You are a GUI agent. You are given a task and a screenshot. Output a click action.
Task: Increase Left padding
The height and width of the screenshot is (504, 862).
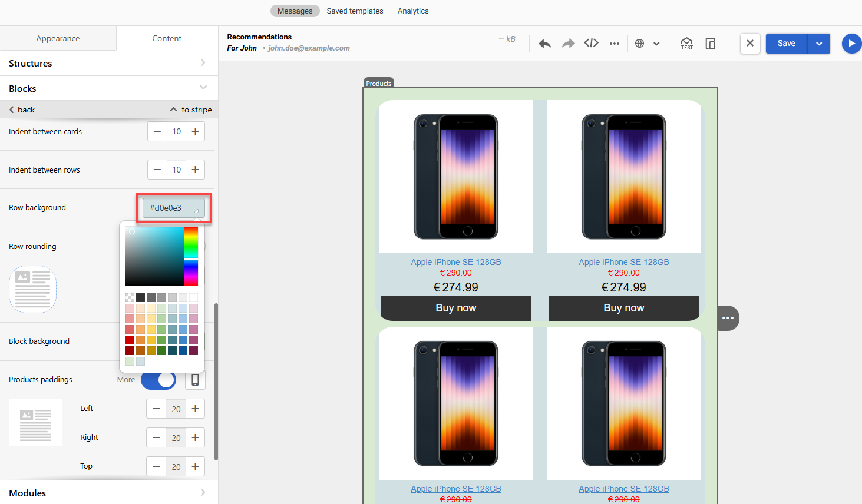(x=196, y=409)
